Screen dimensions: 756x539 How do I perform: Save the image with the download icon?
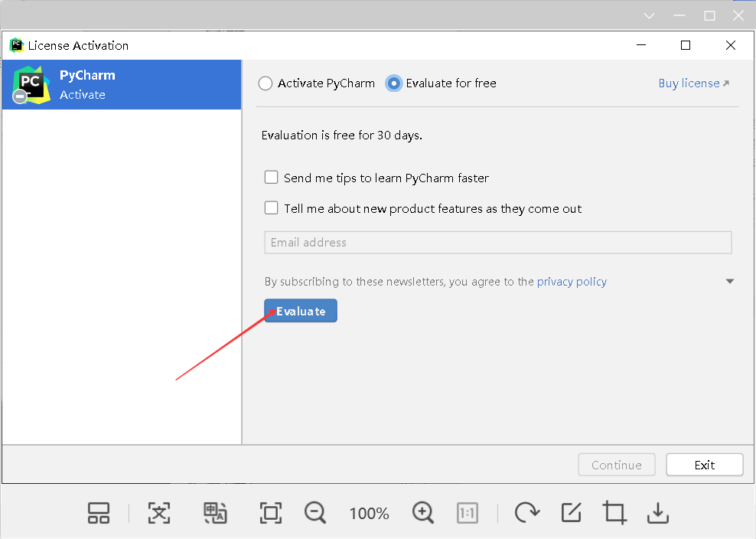(658, 513)
